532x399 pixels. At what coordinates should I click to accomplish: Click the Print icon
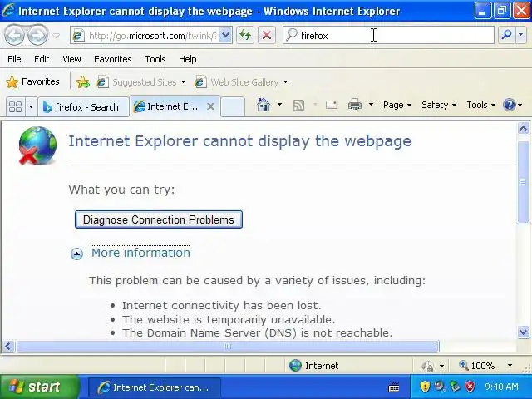[x=355, y=105]
